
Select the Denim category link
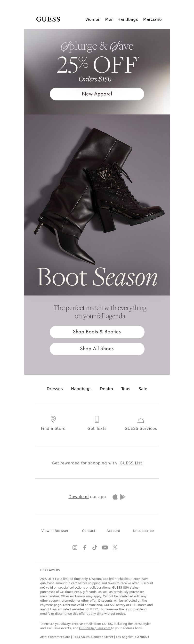pyautogui.click(x=106, y=389)
